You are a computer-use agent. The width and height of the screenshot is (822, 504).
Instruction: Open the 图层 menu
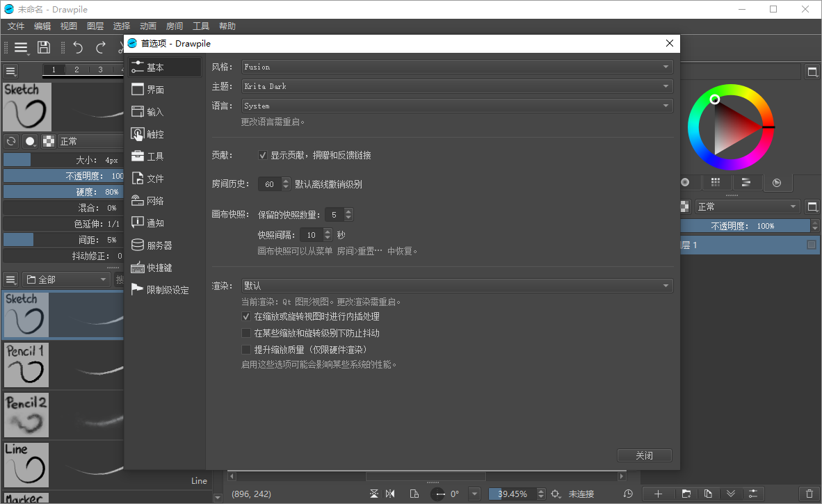(x=95, y=26)
